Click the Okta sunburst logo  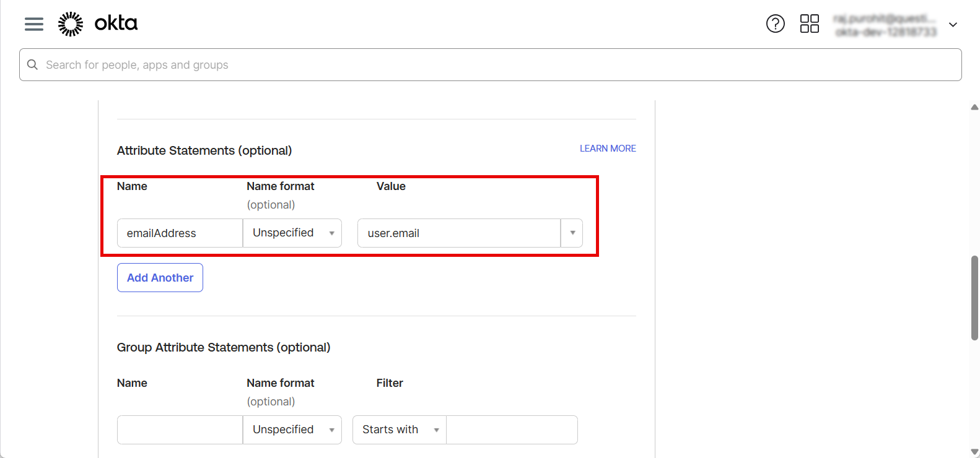pos(71,24)
